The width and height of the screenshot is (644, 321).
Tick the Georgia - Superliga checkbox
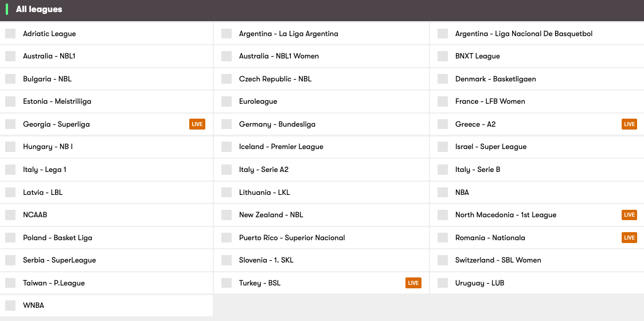(10, 124)
